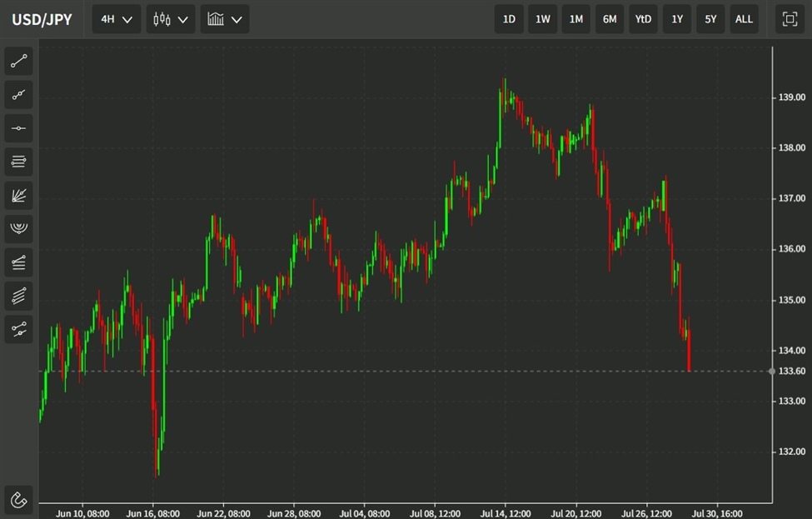Screen dimensions: 812x519
Task: Click the 5Y range button
Action: (710, 18)
